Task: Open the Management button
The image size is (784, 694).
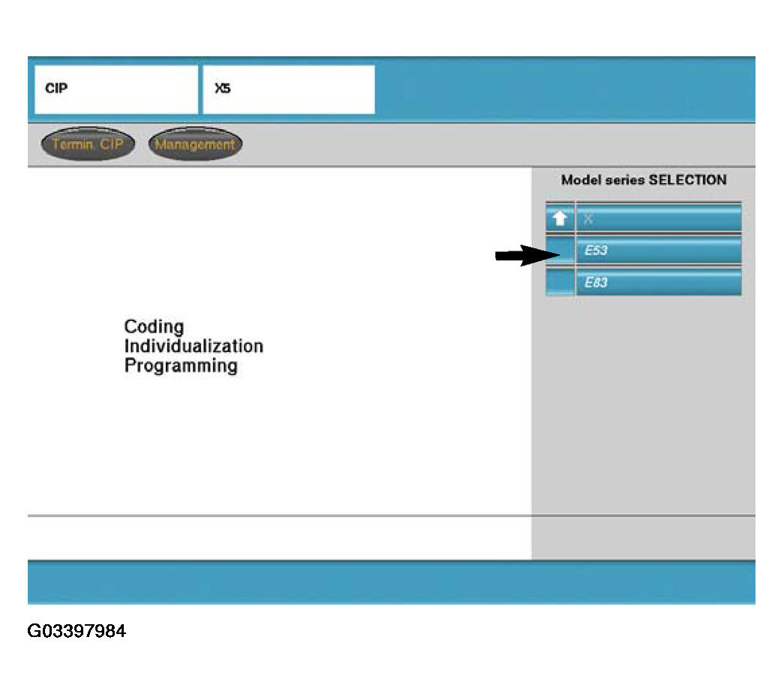Action: pos(195,145)
